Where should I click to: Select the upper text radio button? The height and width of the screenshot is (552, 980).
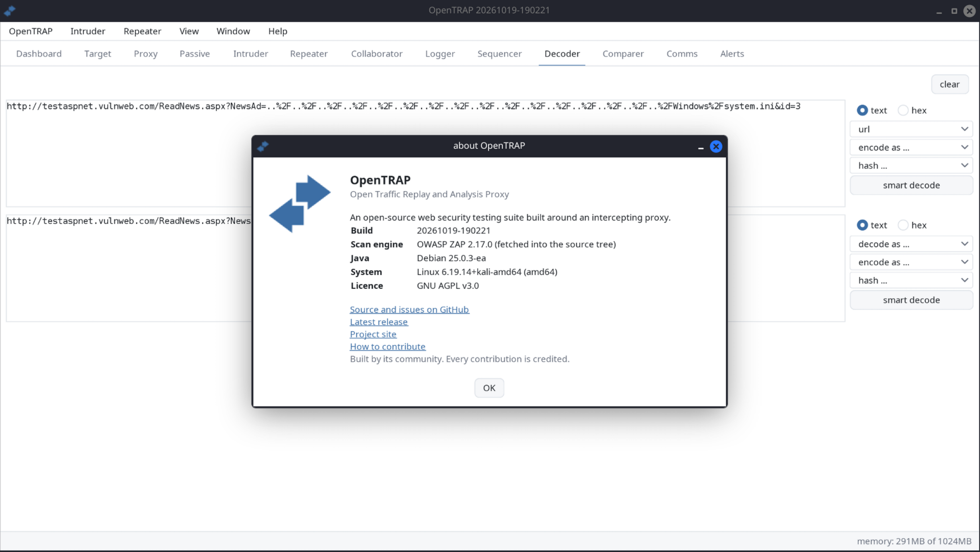pos(862,110)
